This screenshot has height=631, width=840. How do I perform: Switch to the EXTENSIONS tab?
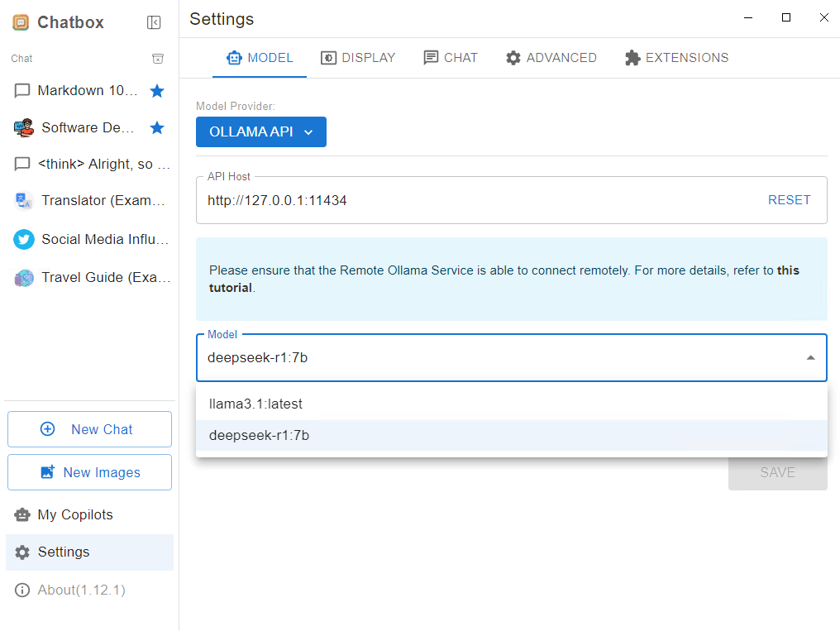pyautogui.click(x=676, y=58)
